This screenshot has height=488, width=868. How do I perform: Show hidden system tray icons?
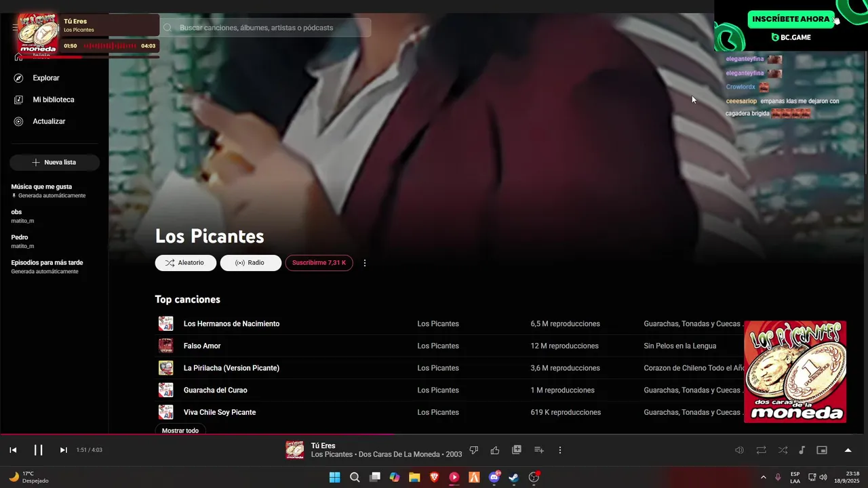(764, 477)
